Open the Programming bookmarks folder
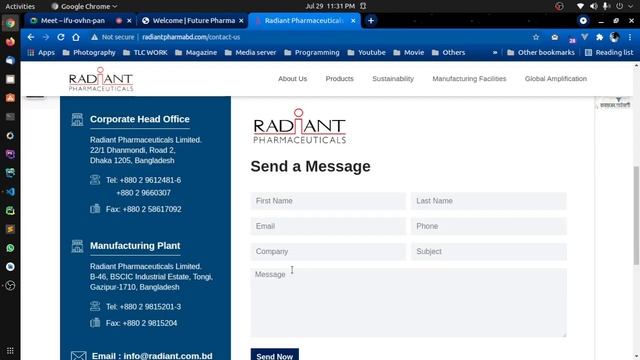 tap(312, 53)
